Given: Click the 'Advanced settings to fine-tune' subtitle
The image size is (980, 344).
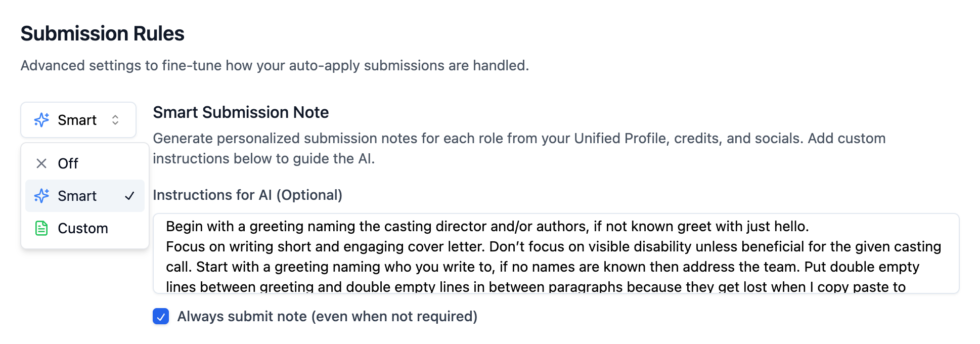Looking at the screenshot, I should 275,66.
